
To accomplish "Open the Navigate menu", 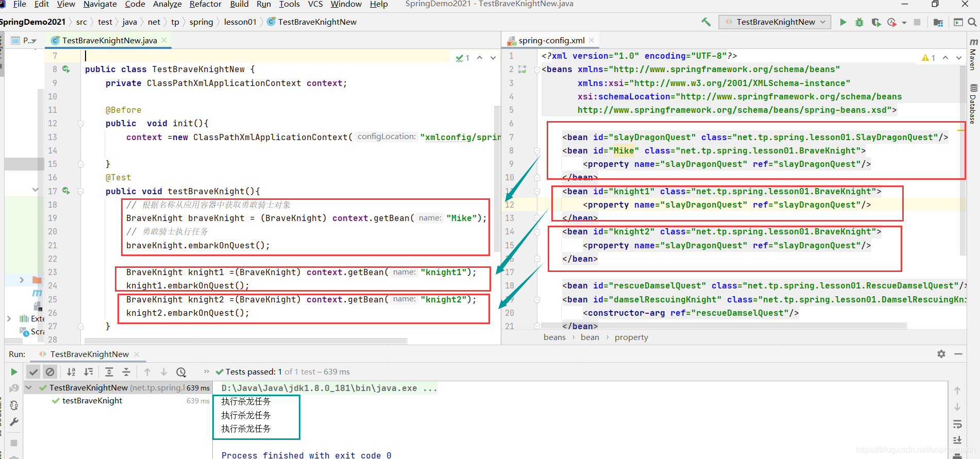I will [100, 4].
